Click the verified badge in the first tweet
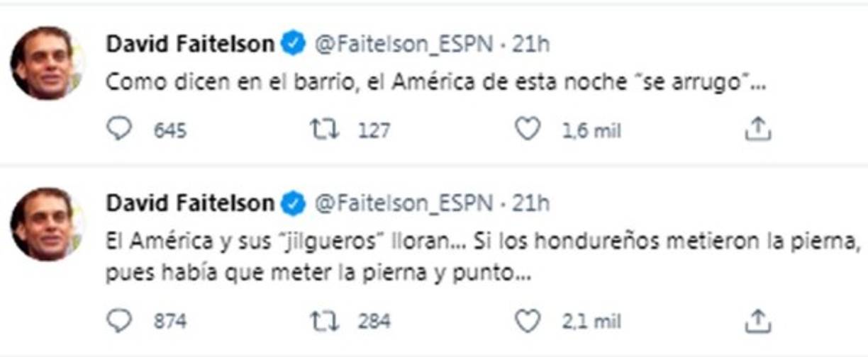The image size is (868, 357). (294, 45)
